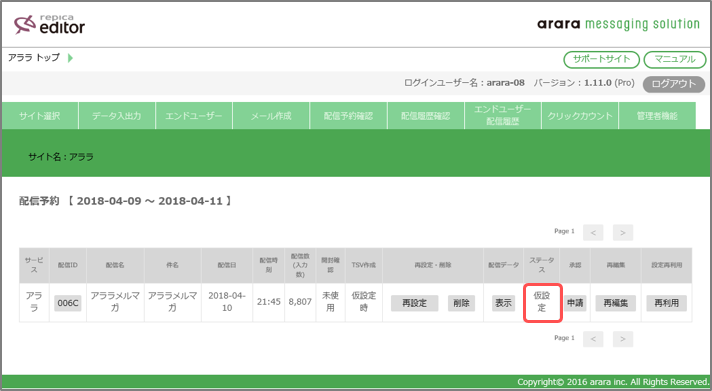
Task: Click the 再編集 button
Action: [x=616, y=303]
